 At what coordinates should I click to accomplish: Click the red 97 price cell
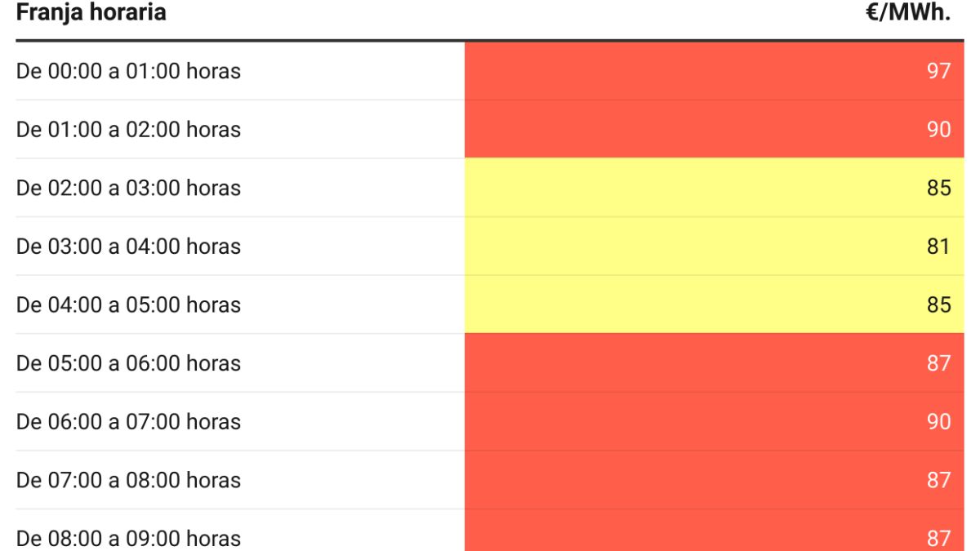pyautogui.click(x=714, y=71)
